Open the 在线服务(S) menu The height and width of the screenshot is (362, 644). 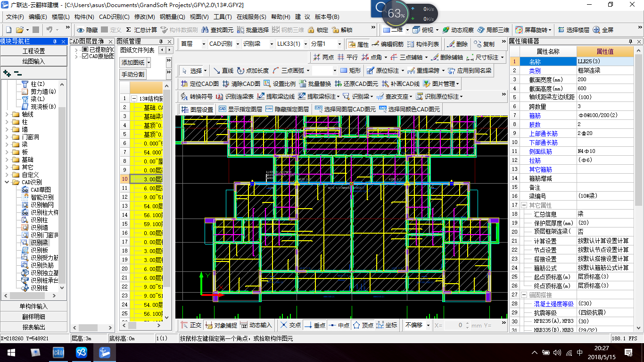click(x=251, y=17)
